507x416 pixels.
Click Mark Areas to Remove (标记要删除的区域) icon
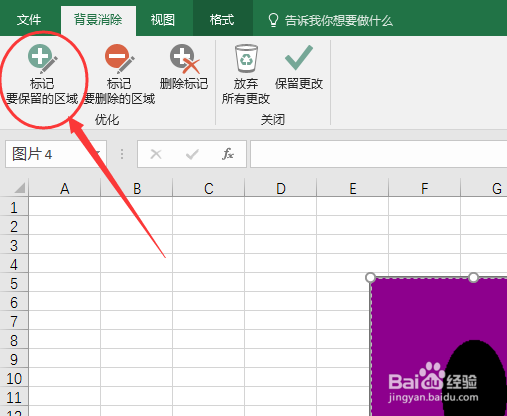click(x=120, y=59)
